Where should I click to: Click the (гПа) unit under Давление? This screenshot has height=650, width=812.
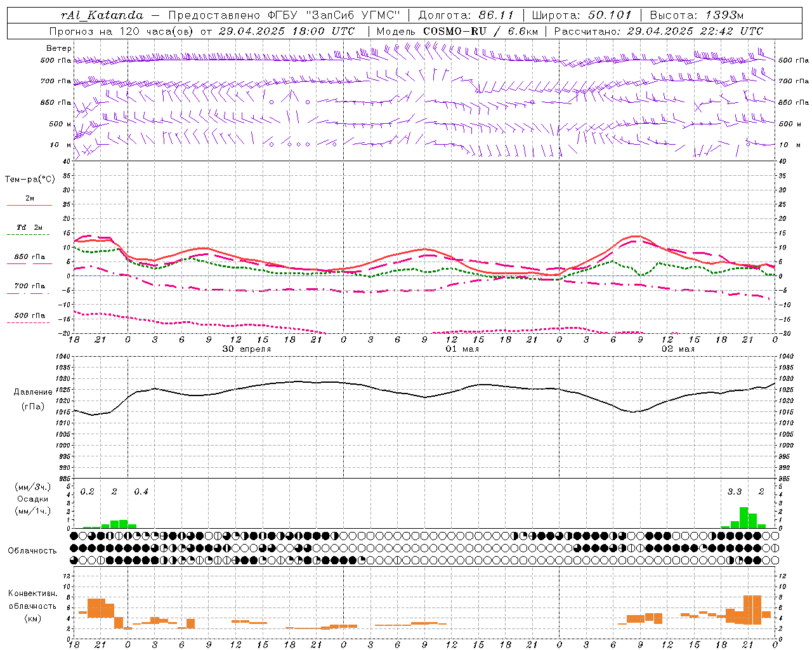click(33, 407)
